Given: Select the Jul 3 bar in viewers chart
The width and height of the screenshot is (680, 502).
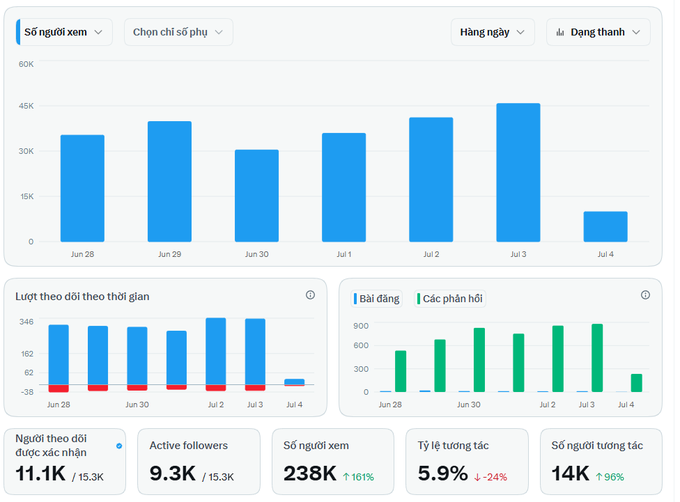Looking at the screenshot, I should tap(518, 173).
